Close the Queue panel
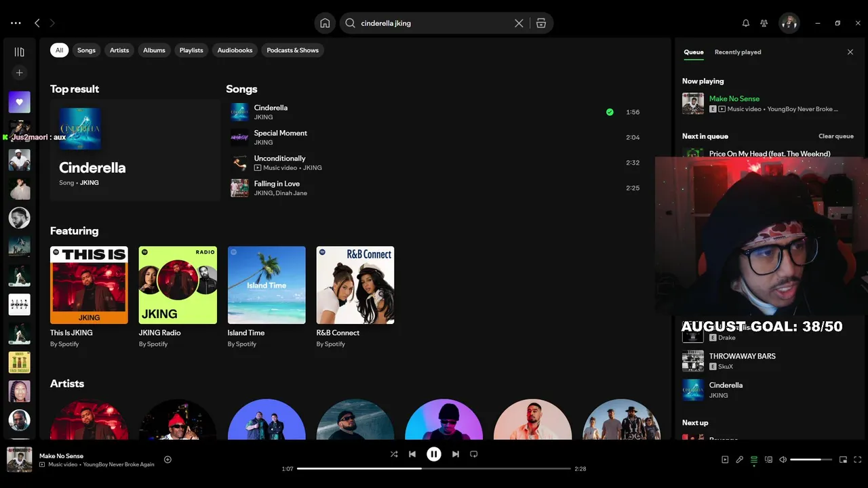868x488 pixels. [850, 52]
